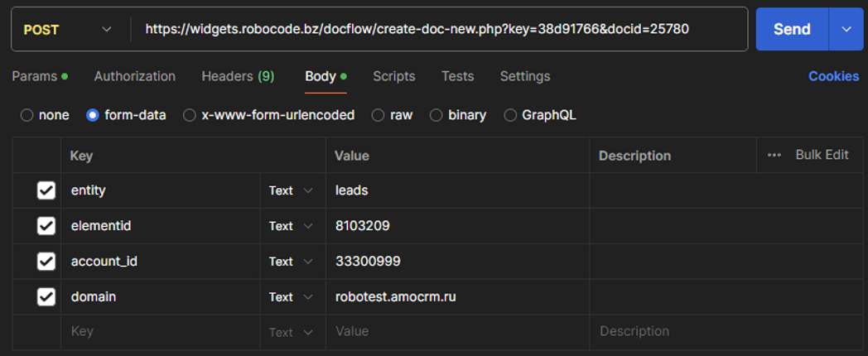Click the request URL field

click(x=440, y=29)
